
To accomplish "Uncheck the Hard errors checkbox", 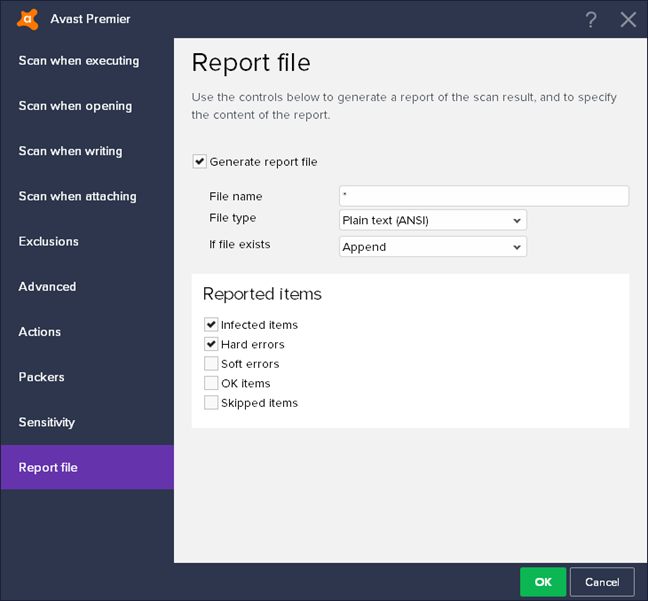I will coord(211,344).
